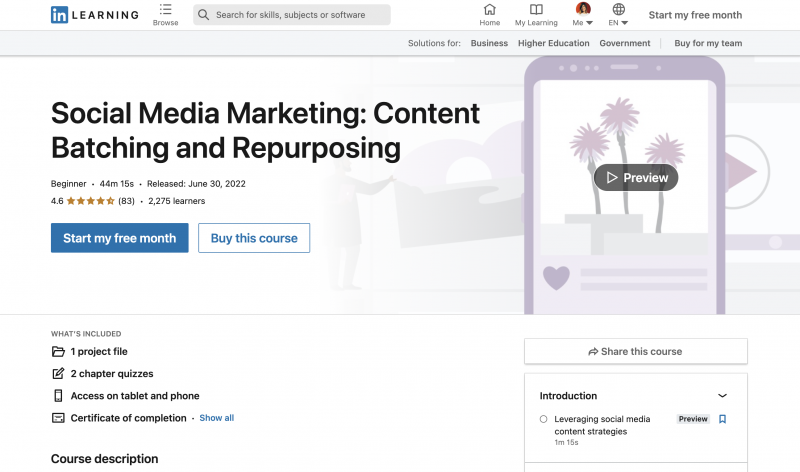Click the tablet and phone access icon

tap(58, 395)
